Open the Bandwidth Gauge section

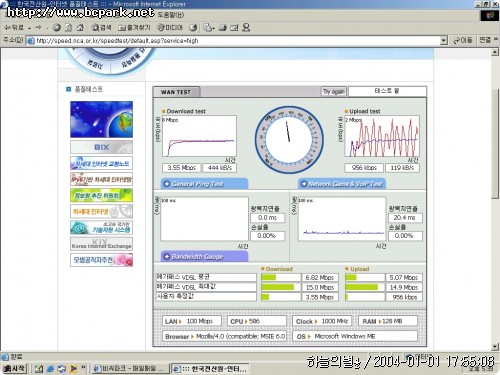coord(205,257)
